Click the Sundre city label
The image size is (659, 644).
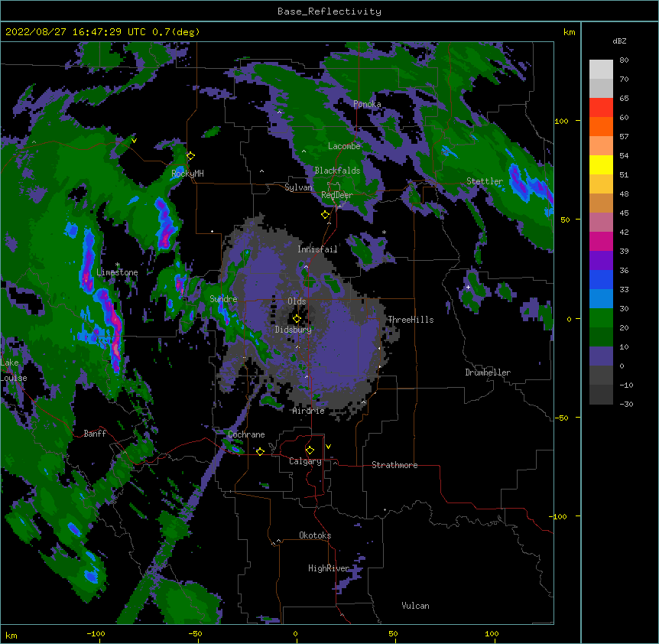point(223,299)
